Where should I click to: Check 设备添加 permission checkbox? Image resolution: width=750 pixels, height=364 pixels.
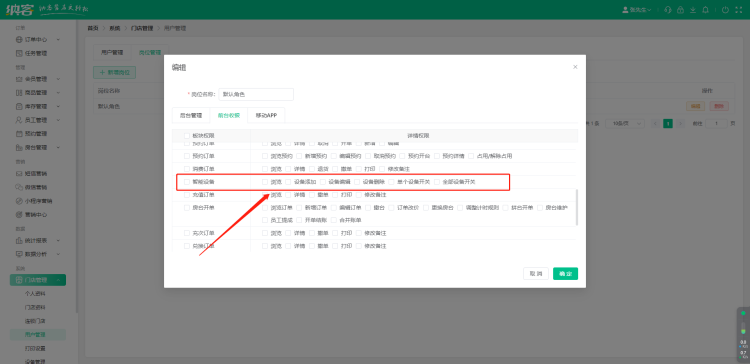pyautogui.click(x=288, y=182)
